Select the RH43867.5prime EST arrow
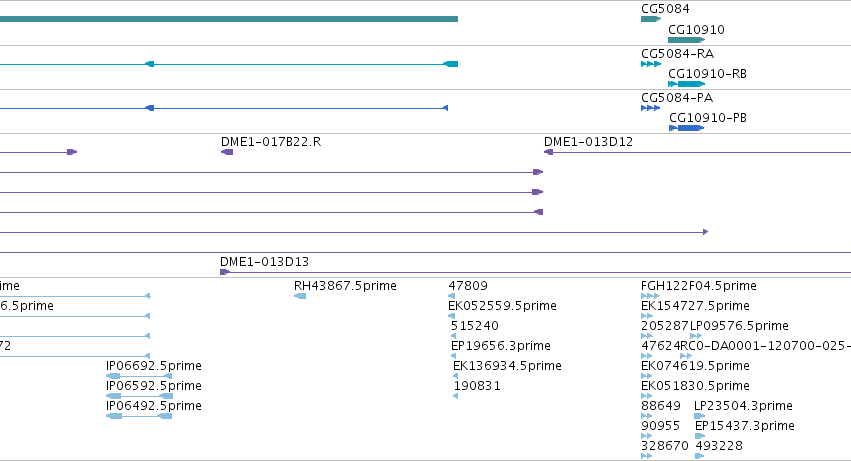Screen dimensions: 851x461 tap(300, 296)
